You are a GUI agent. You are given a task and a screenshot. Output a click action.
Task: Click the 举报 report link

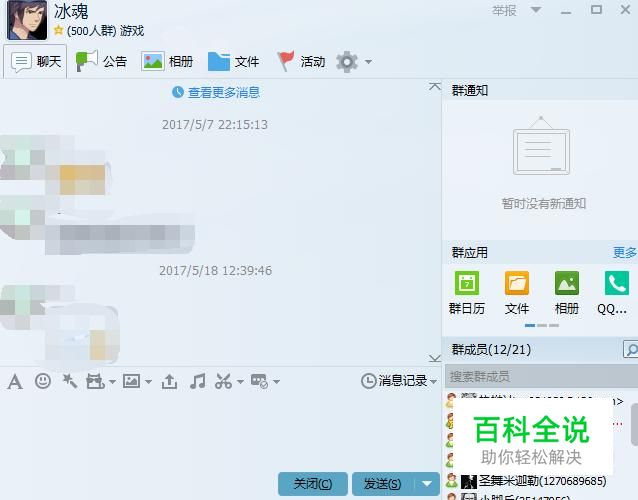point(504,10)
